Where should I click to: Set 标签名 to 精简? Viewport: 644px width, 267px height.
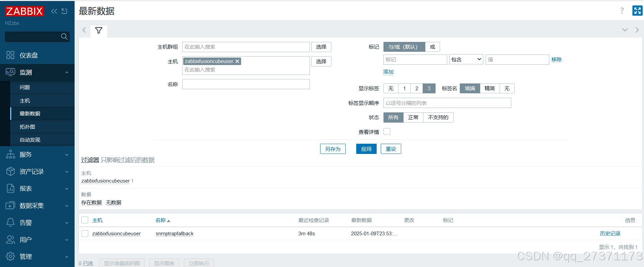[490, 89]
